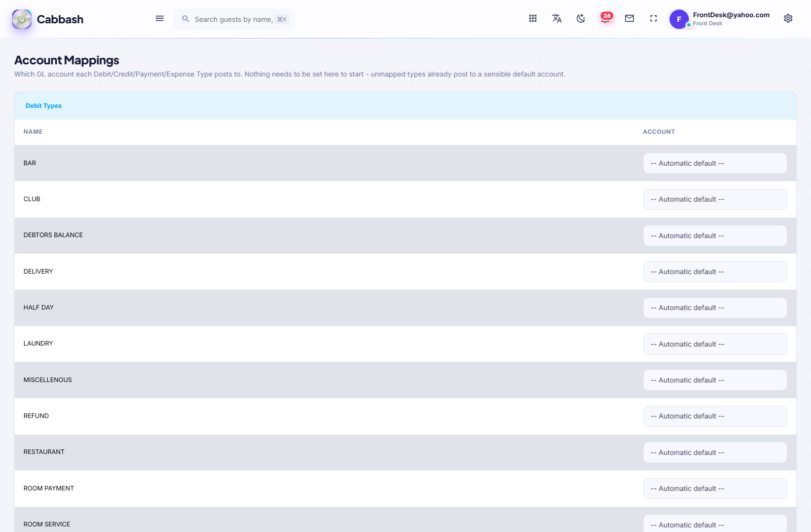Select the ROOM PAYMENT row name

(49, 488)
